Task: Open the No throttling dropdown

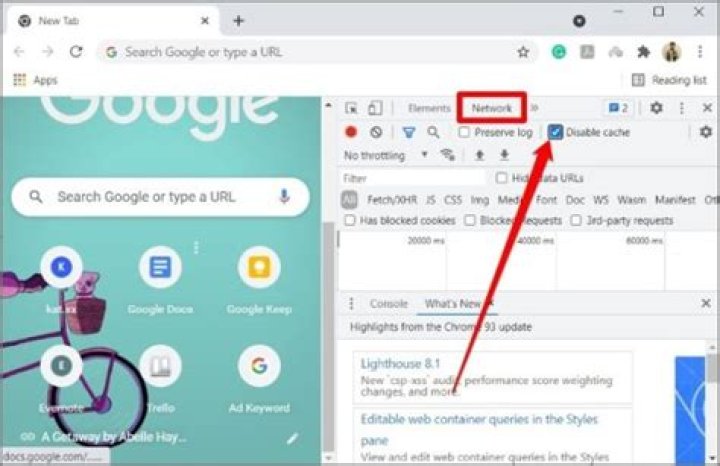Action: tap(386, 155)
